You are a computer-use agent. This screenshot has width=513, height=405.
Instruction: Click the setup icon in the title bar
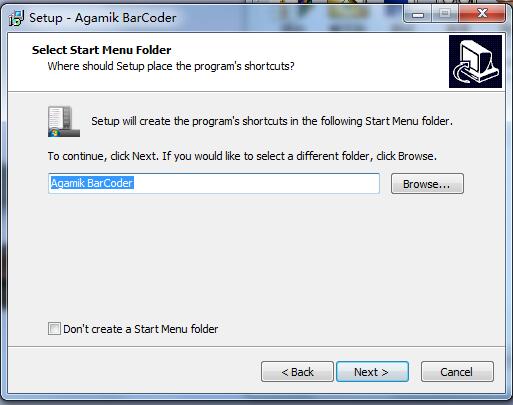16,18
